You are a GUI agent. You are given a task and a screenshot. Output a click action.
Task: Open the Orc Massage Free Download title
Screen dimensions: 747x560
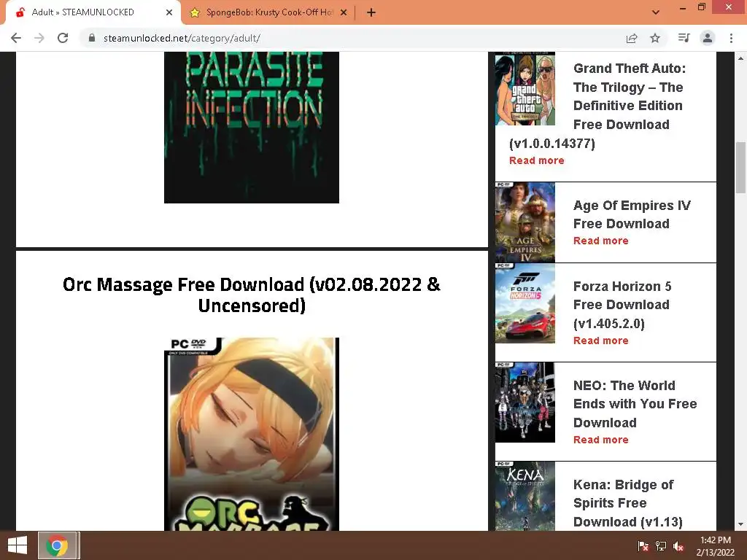(x=252, y=295)
